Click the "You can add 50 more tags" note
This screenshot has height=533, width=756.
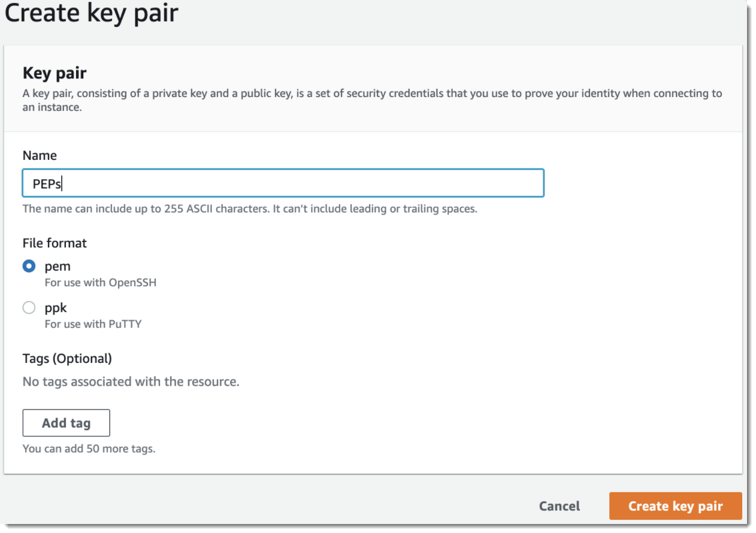tap(89, 449)
